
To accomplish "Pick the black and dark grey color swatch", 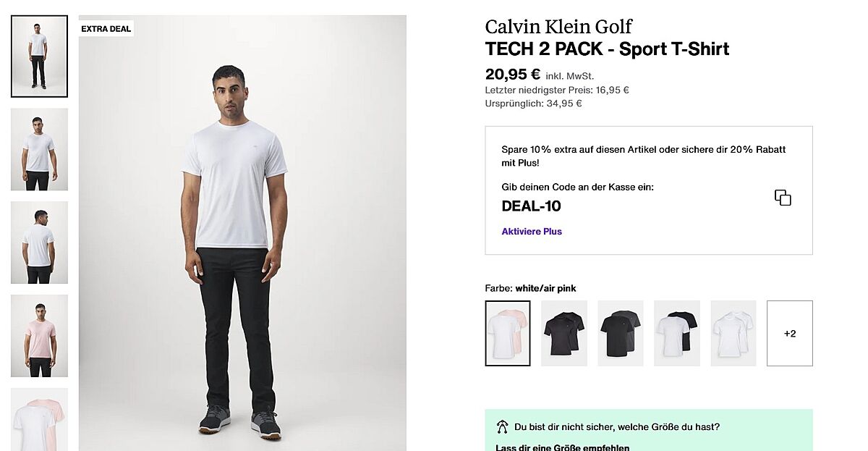I will click(x=621, y=333).
